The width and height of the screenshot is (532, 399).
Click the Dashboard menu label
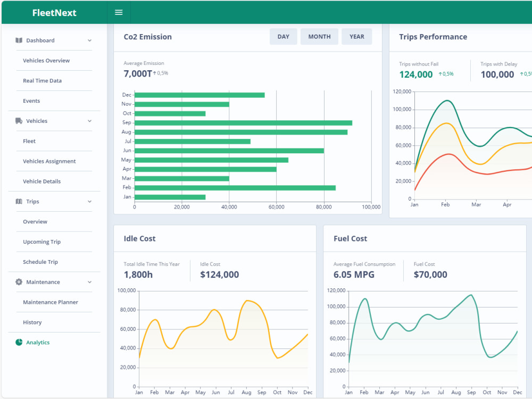point(40,40)
